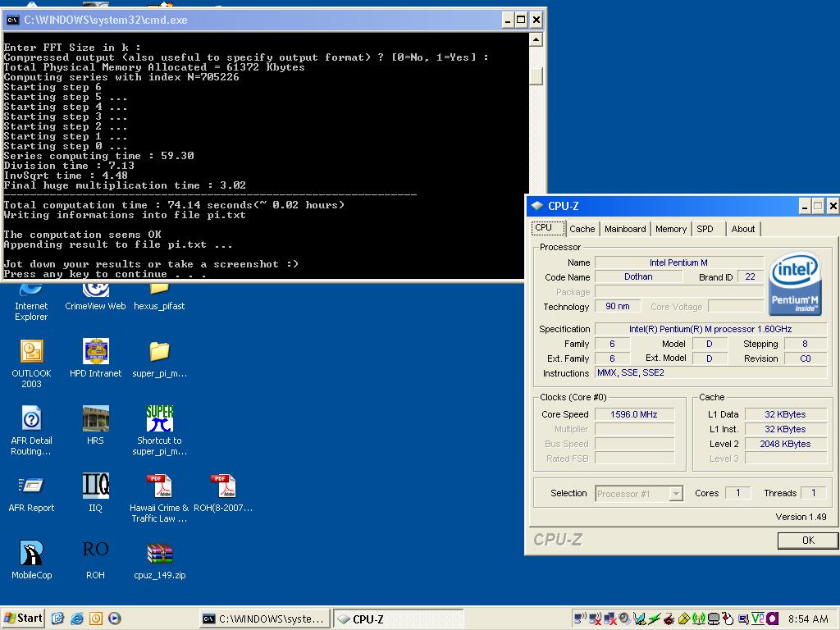Screen dimensions: 840x630
Task: Switch to the Cache tab in CPU-Z
Action: pos(582,229)
